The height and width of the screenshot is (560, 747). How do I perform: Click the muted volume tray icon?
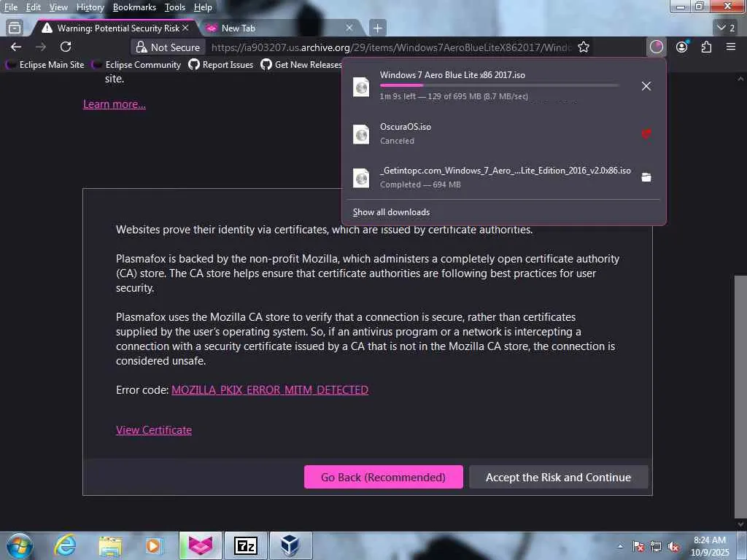(673, 547)
